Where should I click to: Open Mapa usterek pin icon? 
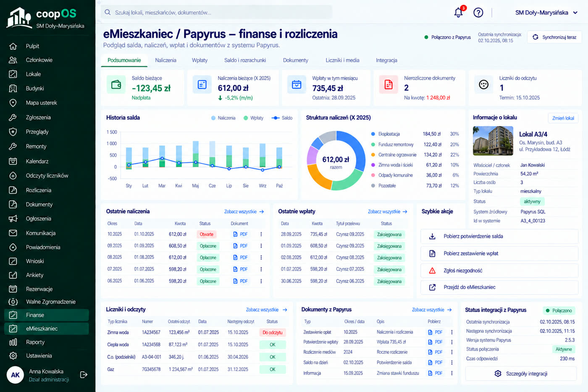13,103
